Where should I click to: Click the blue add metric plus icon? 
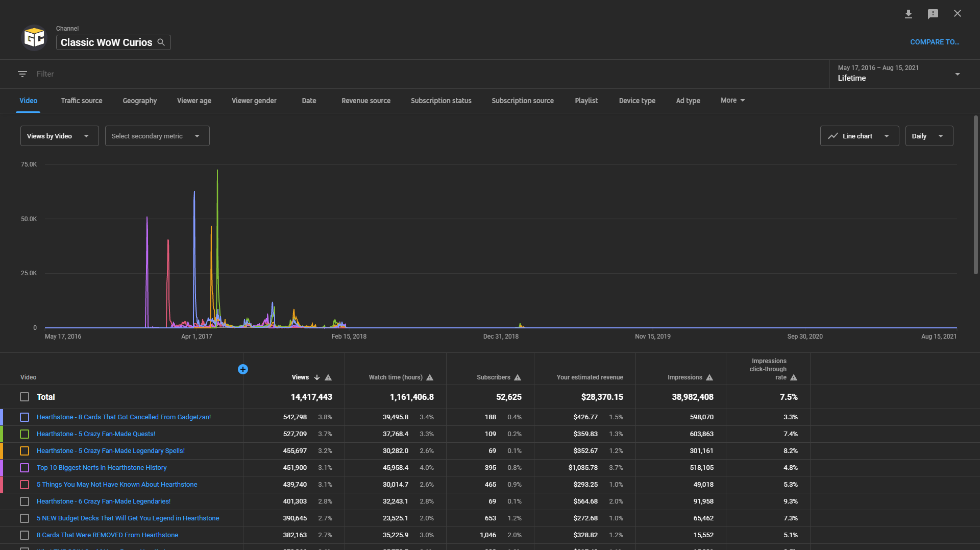pos(243,369)
